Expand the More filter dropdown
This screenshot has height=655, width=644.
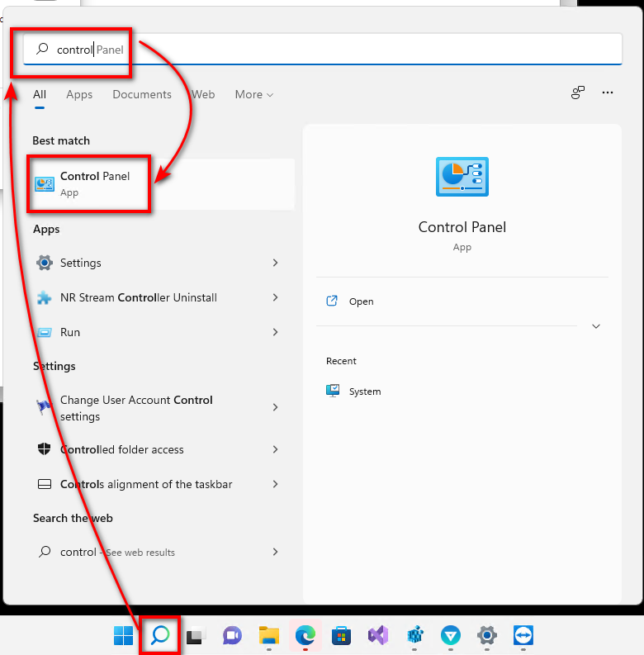[253, 95]
